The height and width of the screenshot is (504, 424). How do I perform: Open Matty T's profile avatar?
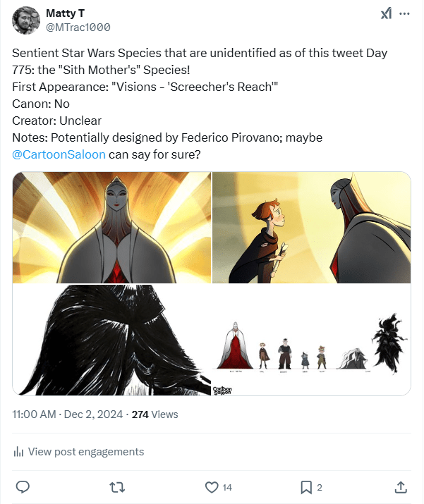(x=25, y=20)
